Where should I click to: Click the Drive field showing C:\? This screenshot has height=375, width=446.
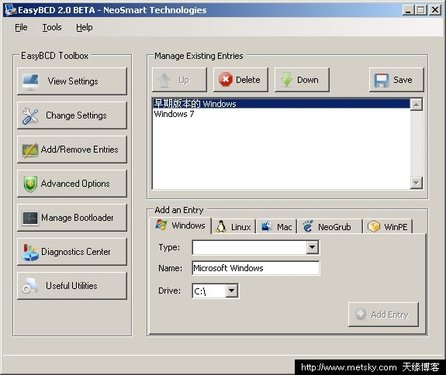tap(209, 291)
